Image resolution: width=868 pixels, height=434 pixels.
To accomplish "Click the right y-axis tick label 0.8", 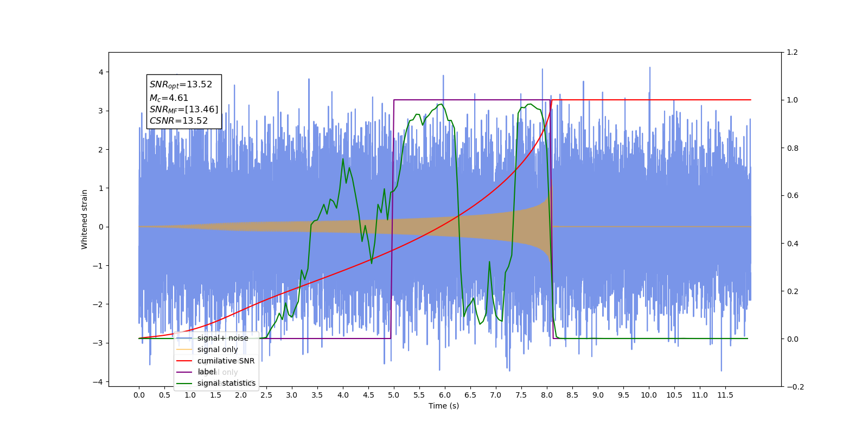I will [x=792, y=148].
